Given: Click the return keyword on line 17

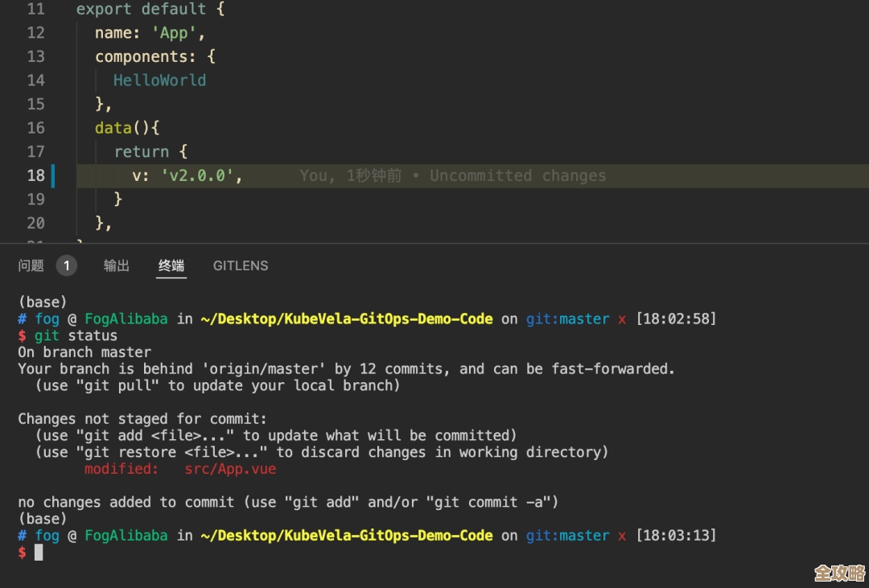Looking at the screenshot, I should click(142, 151).
